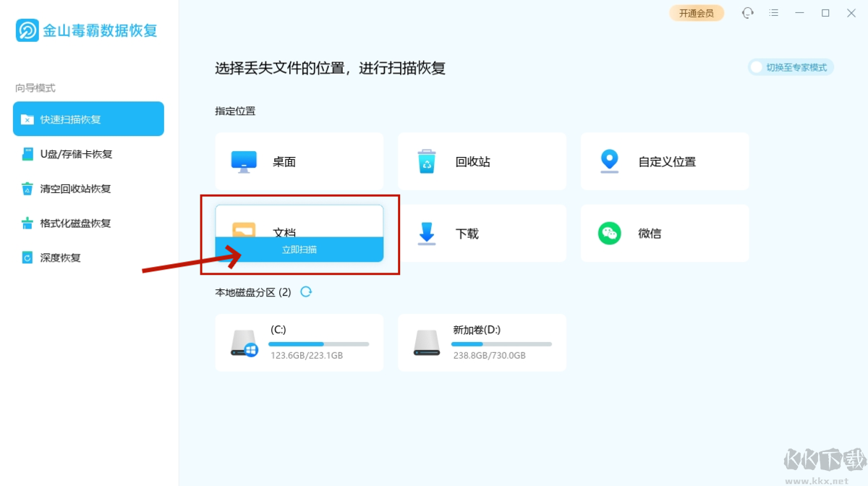Click the 回收站 recycle bin icon
This screenshot has width=868, height=486.
(x=427, y=161)
